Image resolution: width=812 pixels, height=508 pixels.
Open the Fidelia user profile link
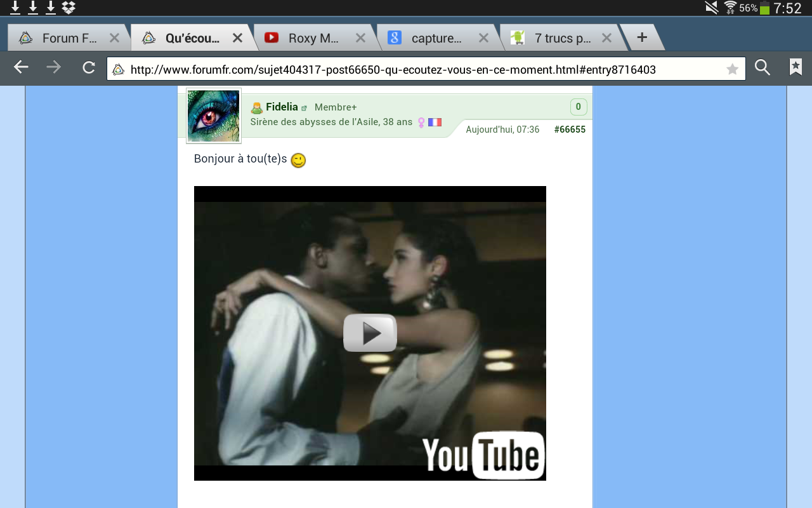(x=282, y=107)
